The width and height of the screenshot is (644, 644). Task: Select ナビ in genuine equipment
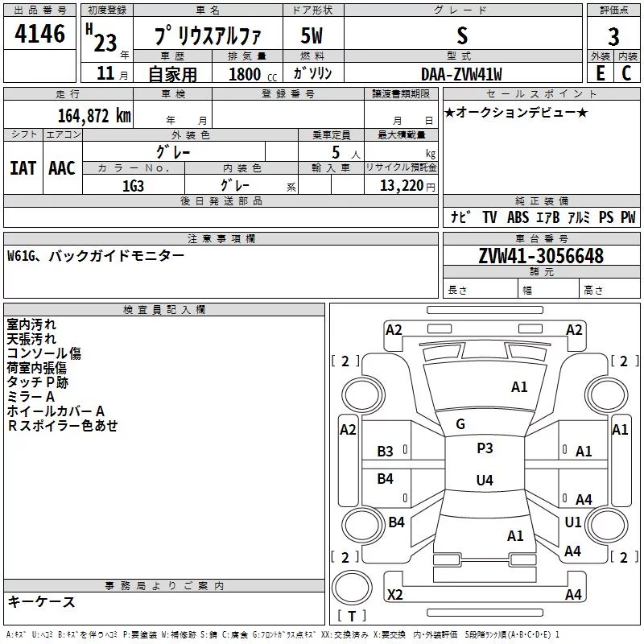coord(460,217)
